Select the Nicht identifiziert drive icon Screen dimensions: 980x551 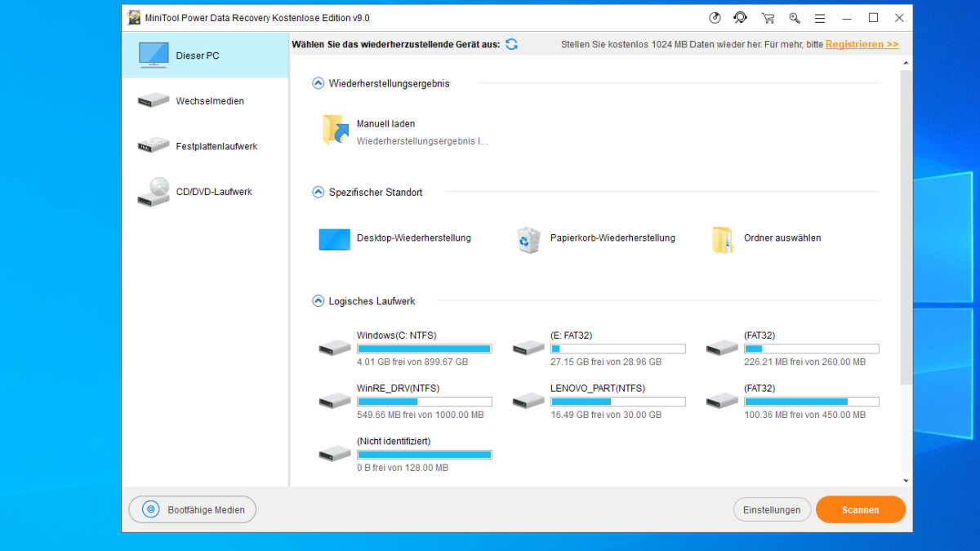(x=335, y=454)
